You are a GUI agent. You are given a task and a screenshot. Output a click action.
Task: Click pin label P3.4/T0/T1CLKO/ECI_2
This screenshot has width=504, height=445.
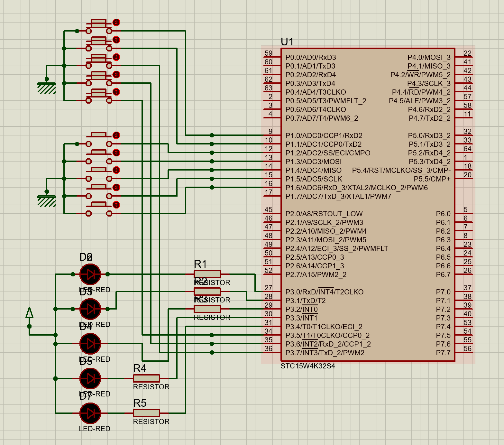coord(324,327)
